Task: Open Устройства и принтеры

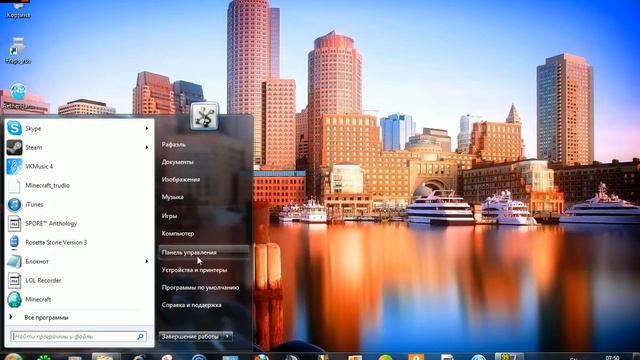Action: 194,270
